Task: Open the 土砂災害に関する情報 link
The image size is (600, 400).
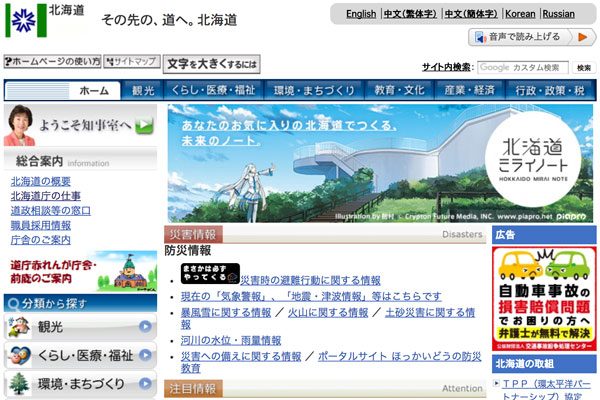Action: click(x=430, y=312)
